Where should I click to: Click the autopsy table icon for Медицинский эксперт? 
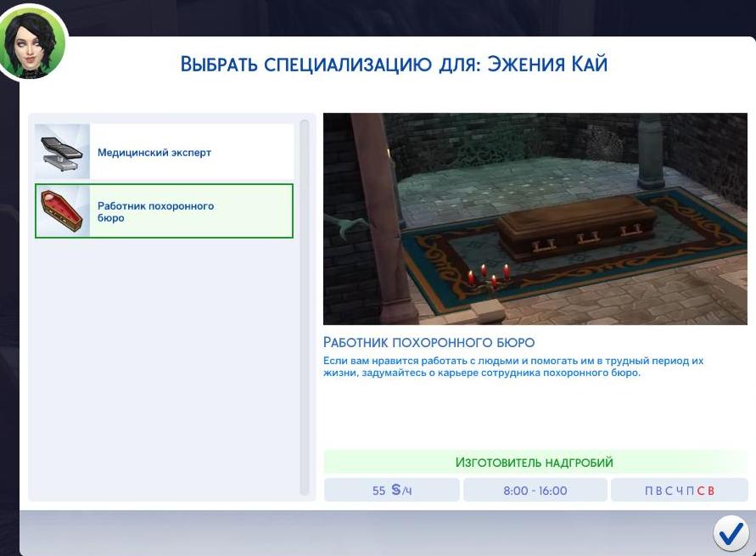click(x=62, y=151)
